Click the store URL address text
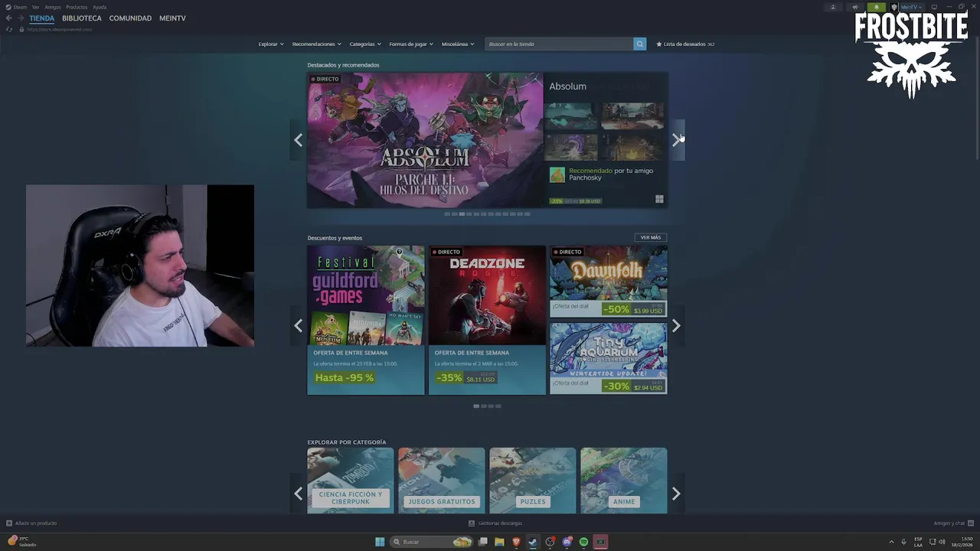 [60, 29]
